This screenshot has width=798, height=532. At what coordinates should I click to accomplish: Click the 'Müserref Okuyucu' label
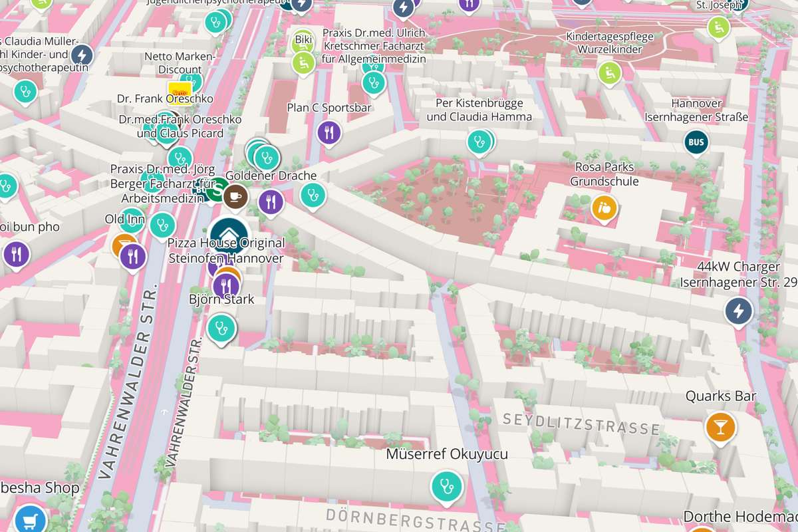click(x=447, y=455)
